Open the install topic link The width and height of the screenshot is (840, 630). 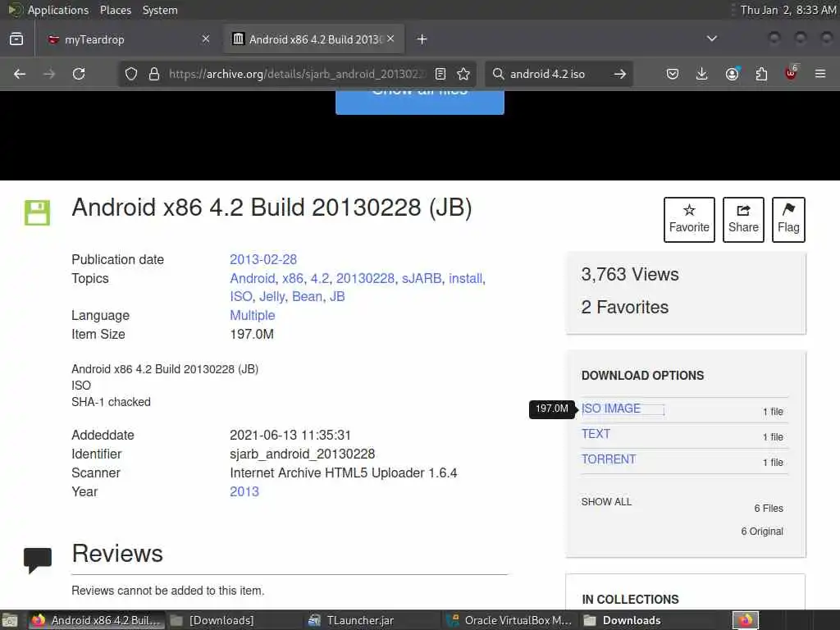pos(466,279)
